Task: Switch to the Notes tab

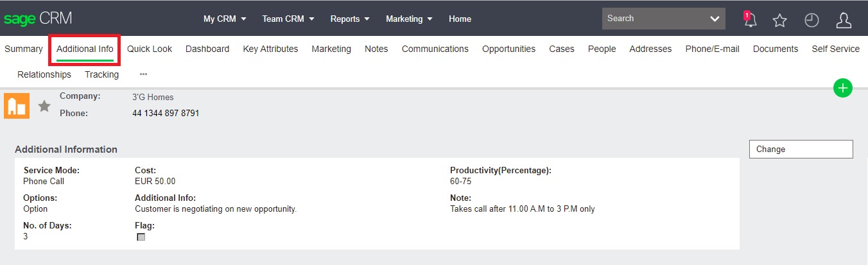Action: 376,49
